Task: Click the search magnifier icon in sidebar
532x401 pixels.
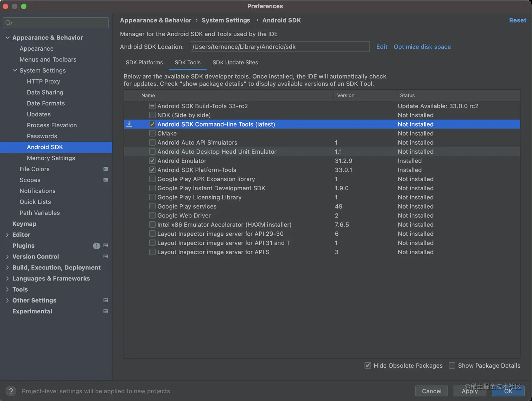Action: tap(8, 23)
